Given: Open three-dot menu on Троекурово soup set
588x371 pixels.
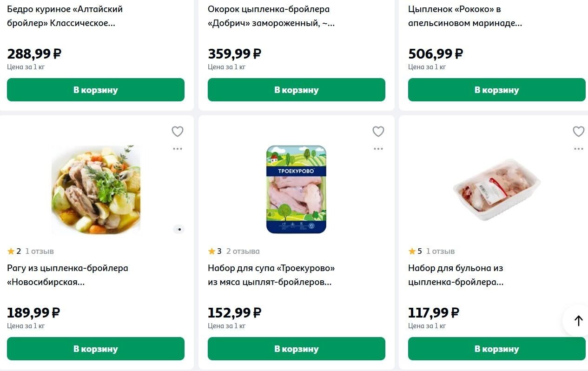Looking at the screenshot, I should (x=378, y=149).
